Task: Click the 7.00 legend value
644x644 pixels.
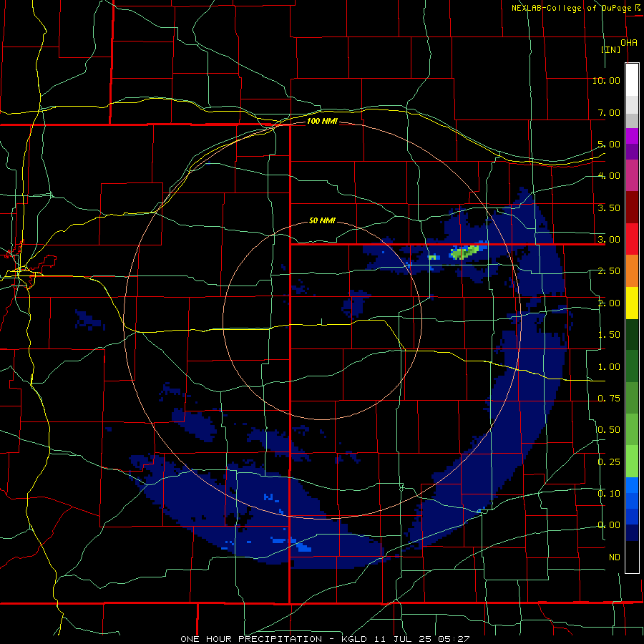Action: point(609,112)
